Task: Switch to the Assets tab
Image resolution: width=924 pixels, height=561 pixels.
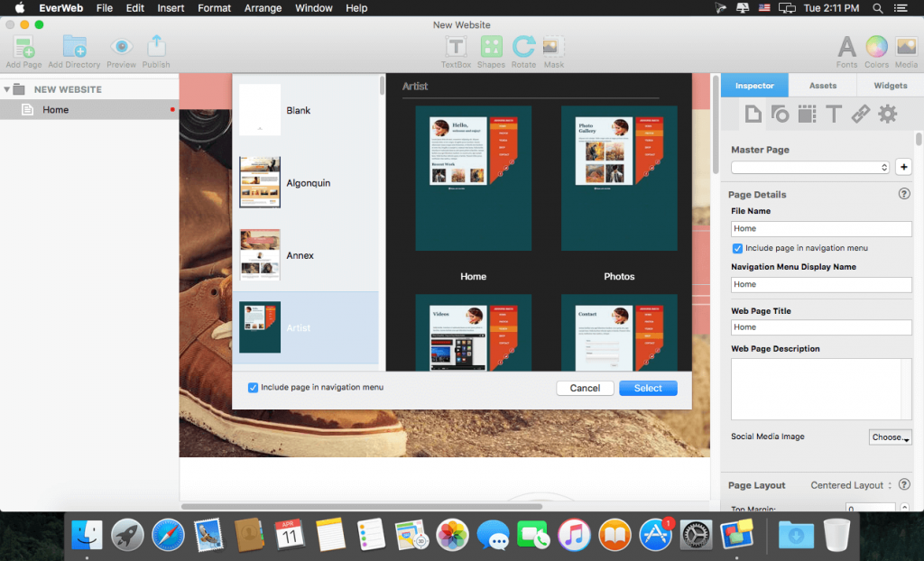Action: (x=822, y=86)
